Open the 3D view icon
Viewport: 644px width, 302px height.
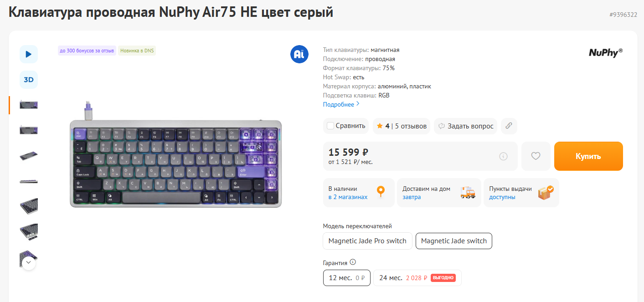pyautogui.click(x=29, y=80)
